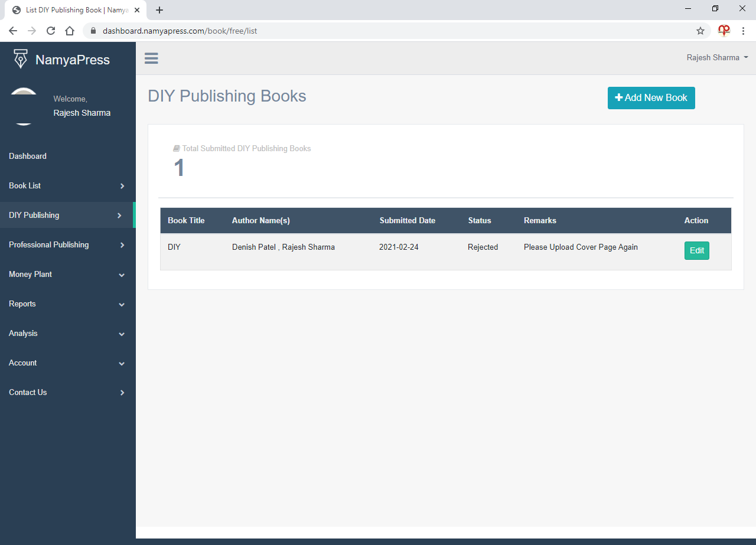Expand the Professional Publishing chevron

pyautogui.click(x=122, y=245)
